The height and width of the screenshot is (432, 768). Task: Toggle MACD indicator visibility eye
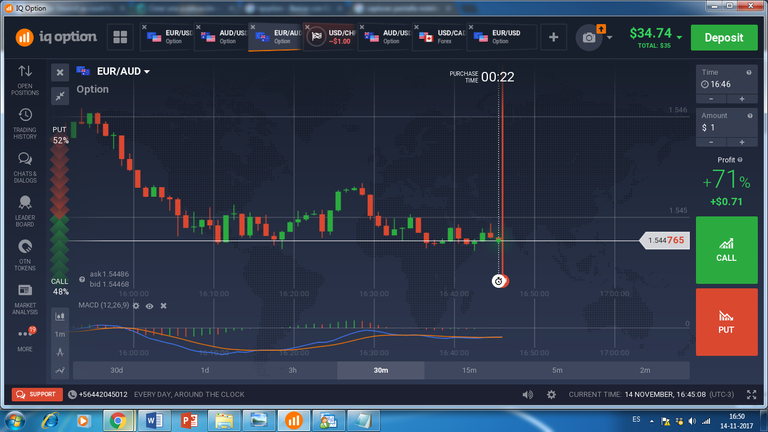click(149, 306)
